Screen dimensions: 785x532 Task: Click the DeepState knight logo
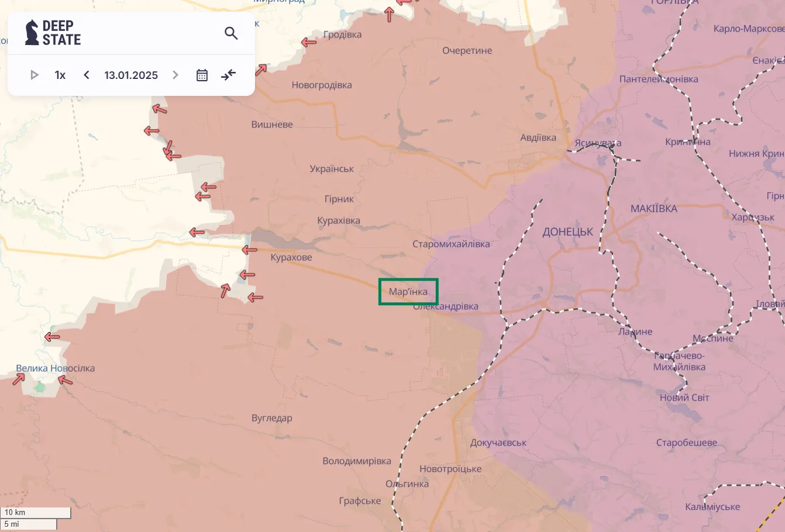click(x=32, y=32)
